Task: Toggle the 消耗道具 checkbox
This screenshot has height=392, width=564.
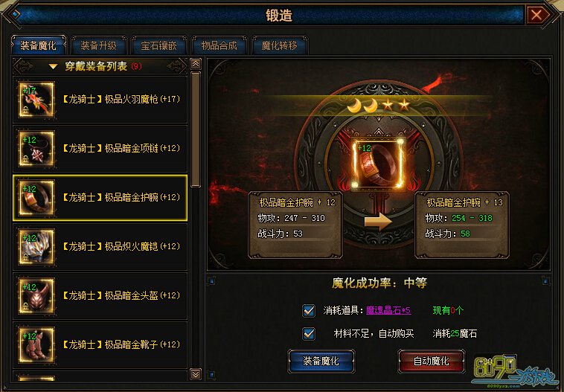Action: click(309, 310)
